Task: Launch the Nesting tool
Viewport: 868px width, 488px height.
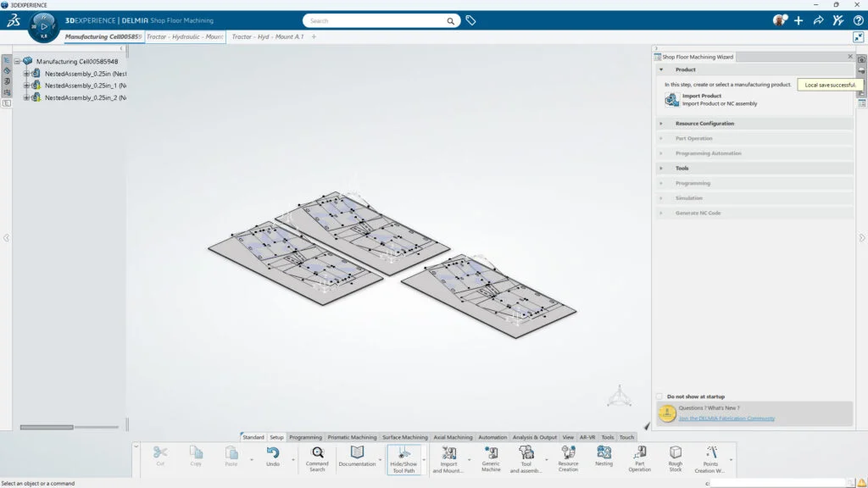Action: click(x=604, y=457)
